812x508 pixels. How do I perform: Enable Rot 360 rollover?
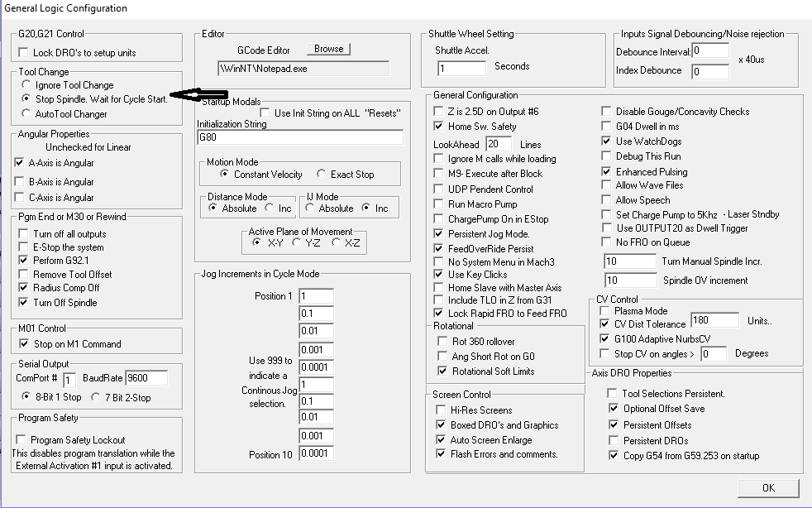[442, 341]
